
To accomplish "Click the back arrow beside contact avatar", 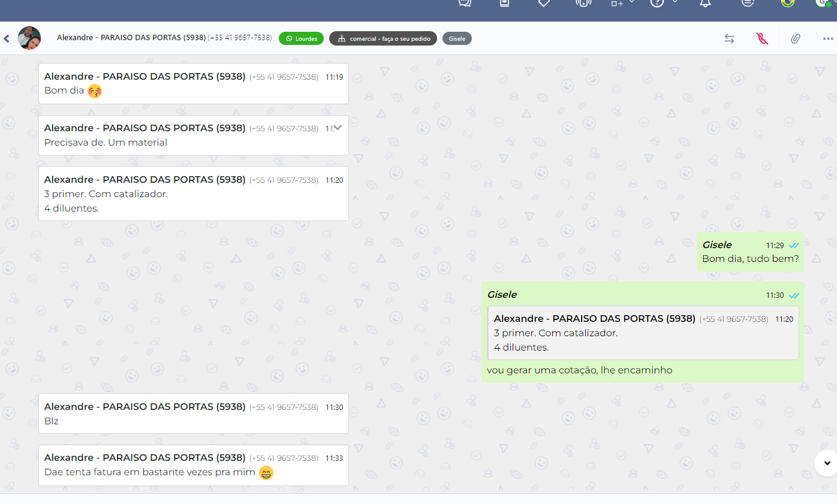I will coord(7,38).
